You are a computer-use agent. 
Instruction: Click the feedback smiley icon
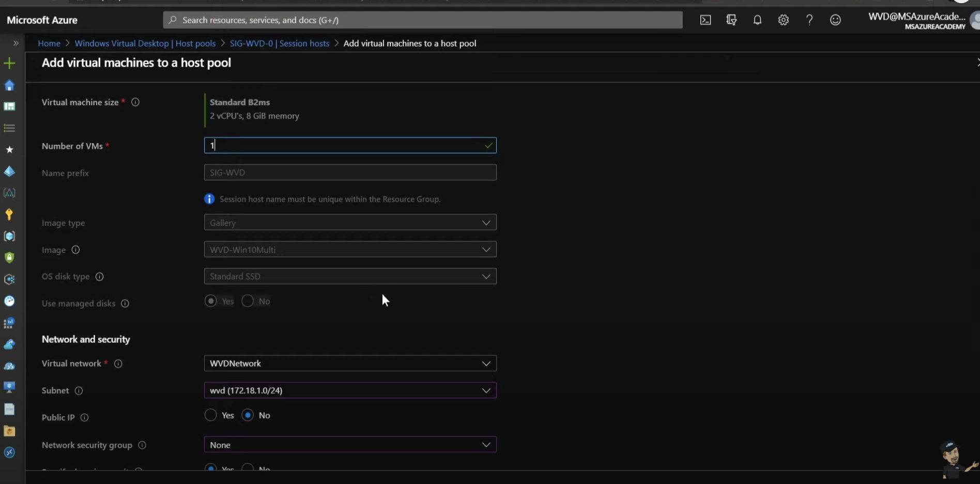click(x=835, y=20)
